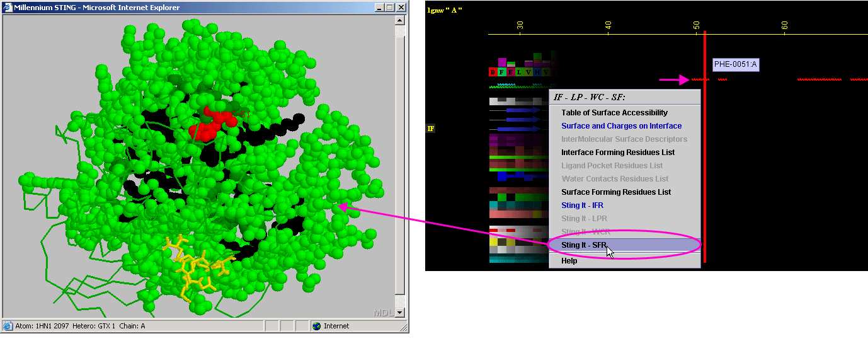Click the PHE-0051:A tooltip label

click(736, 64)
